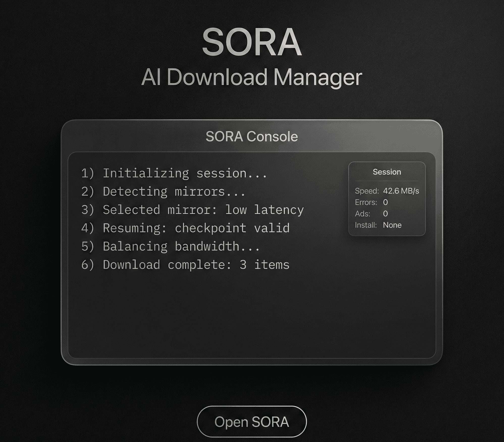504x442 pixels.
Task: Click the Session panel heading
Action: 387,172
